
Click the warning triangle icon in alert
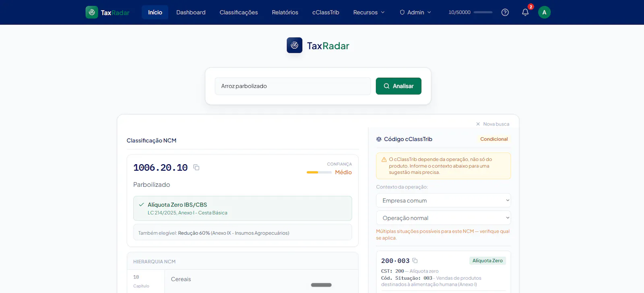(384, 160)
